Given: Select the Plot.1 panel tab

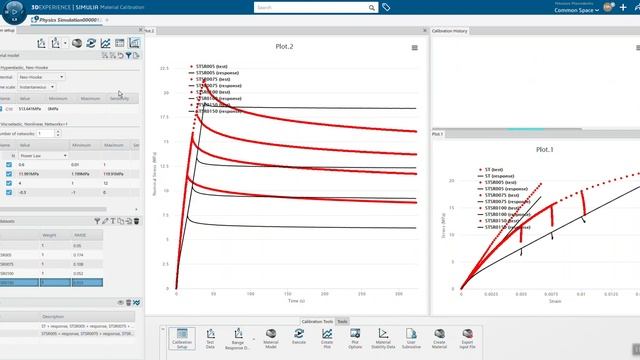Looking at the screenshot, I should (437, 134).
